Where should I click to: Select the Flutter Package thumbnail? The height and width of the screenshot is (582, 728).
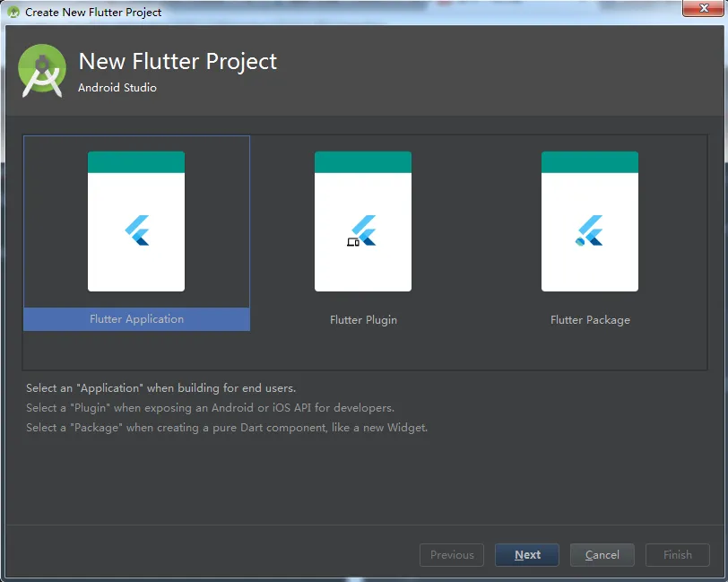[x=590, y=222]
